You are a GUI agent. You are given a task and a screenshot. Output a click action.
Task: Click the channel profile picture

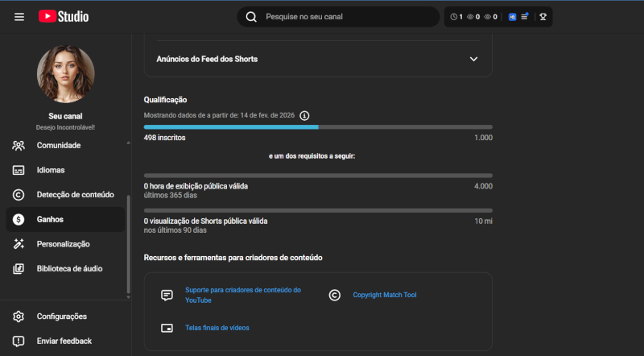click(x=65, y=73)
